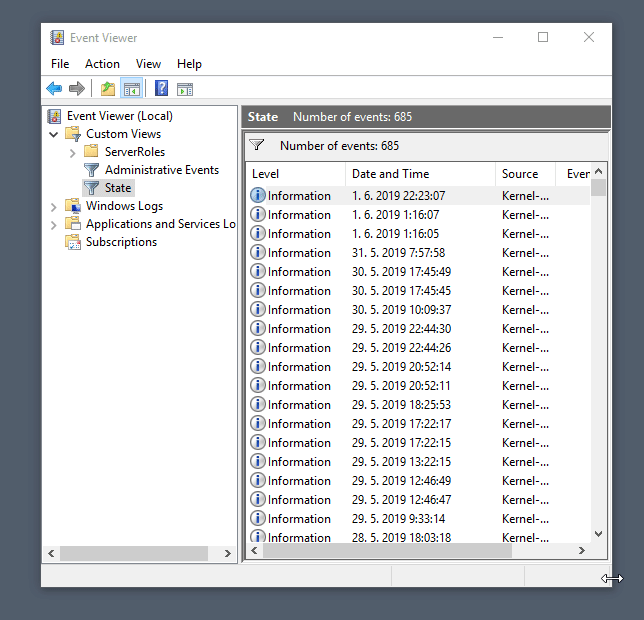Click the tree pane horizontal scrollbar thumb
Viewport: 644px width, 620px height.
(x=134, y=553)
